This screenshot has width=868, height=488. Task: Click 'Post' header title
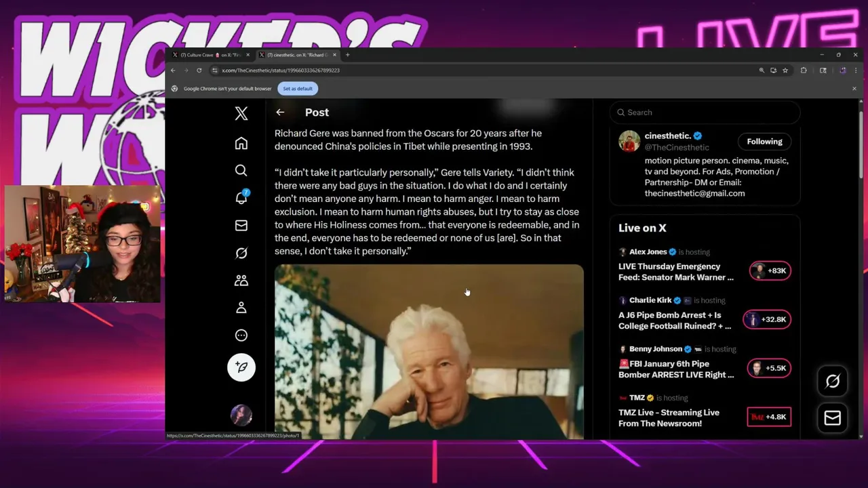pos(317,113)
